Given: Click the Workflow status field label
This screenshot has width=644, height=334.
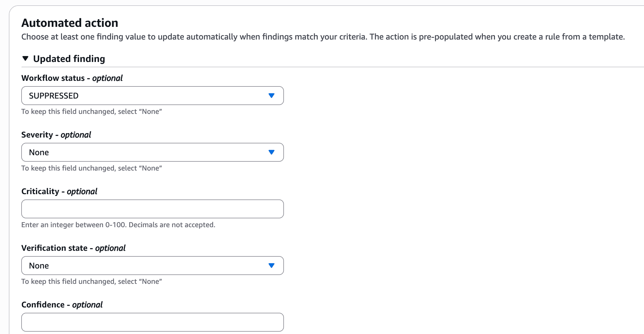Looking at the screenshot, I should click(x=72, y=78).
